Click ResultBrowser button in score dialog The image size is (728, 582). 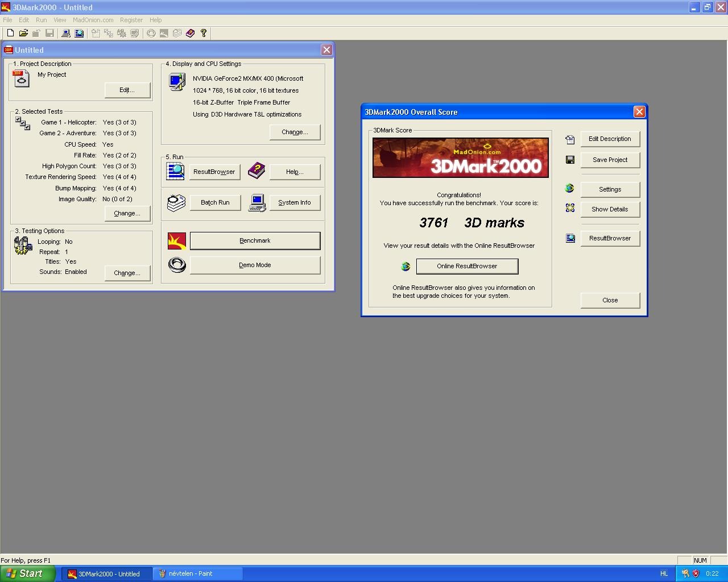(610, 238)
